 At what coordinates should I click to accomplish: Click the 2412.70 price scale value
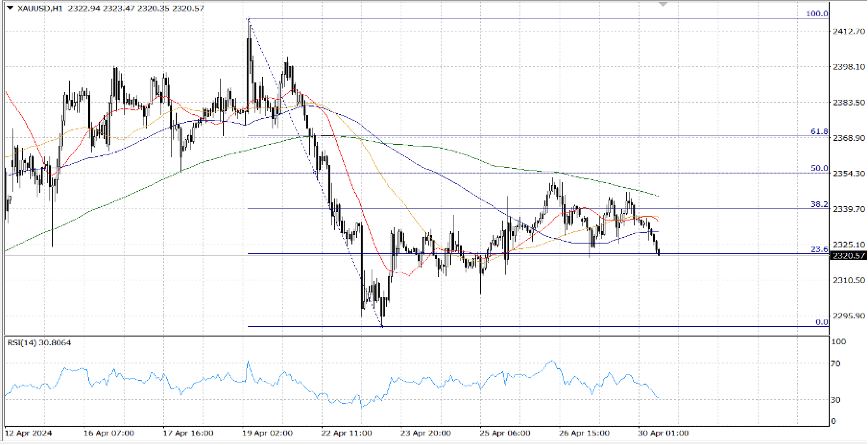pyautogui.click(x=849, y=31)
